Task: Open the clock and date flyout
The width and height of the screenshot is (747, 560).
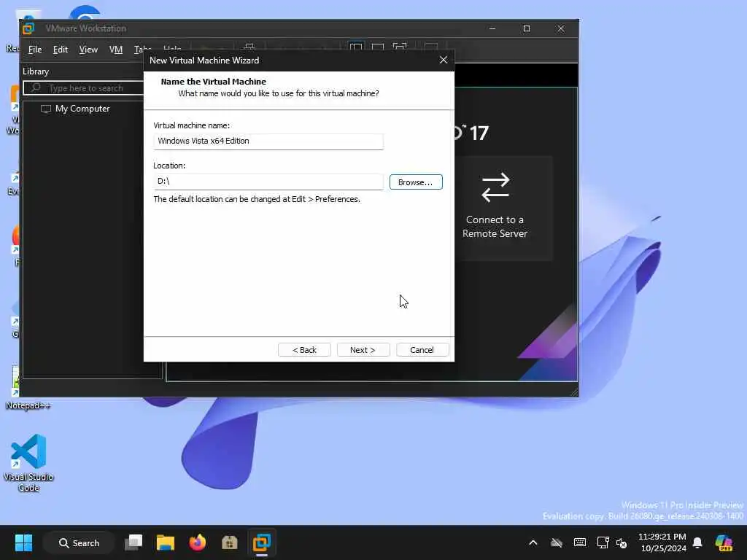Action: point(662,542)
